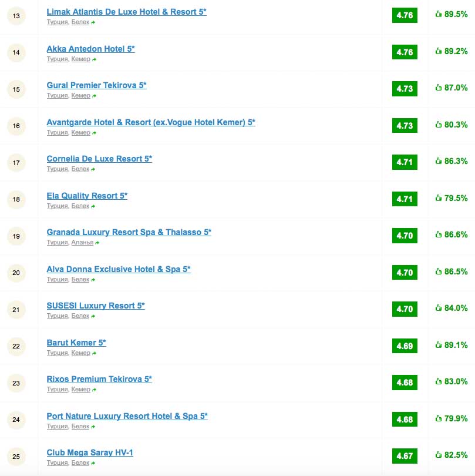Click the 4.68 rating badge for Port Nature
475x476 pixels.
pos(405,420)
